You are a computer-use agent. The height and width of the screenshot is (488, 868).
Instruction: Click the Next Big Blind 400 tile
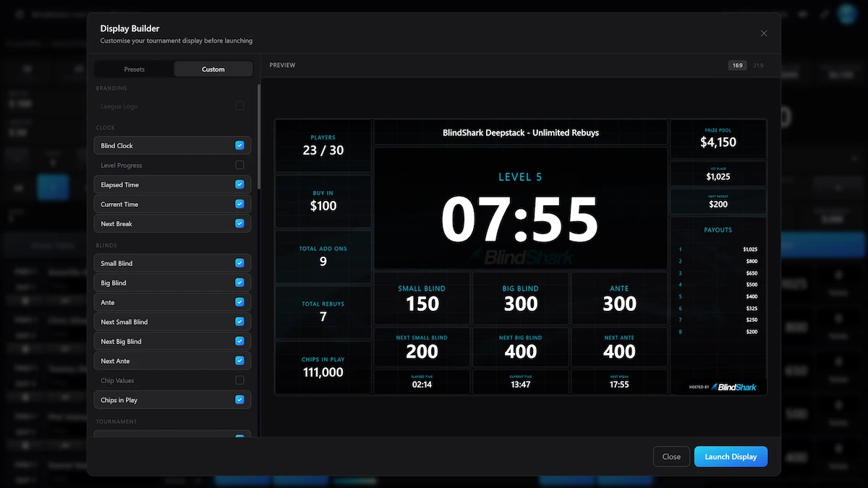[521, 348]
